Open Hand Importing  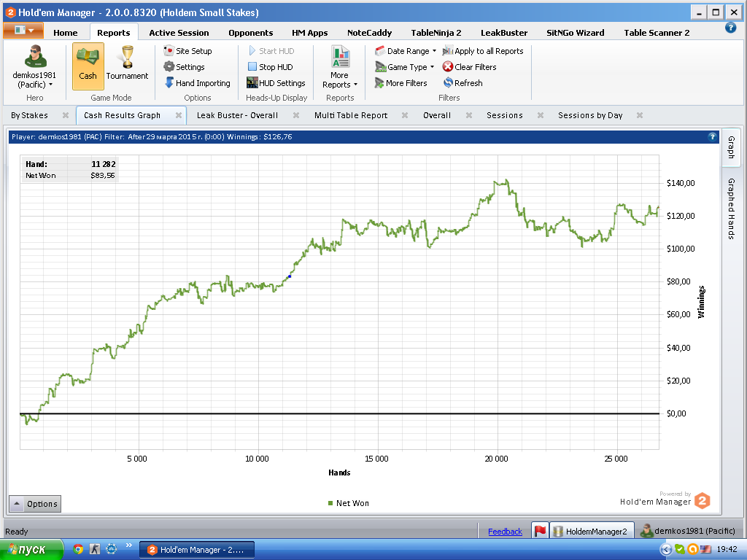pos(197,83)
